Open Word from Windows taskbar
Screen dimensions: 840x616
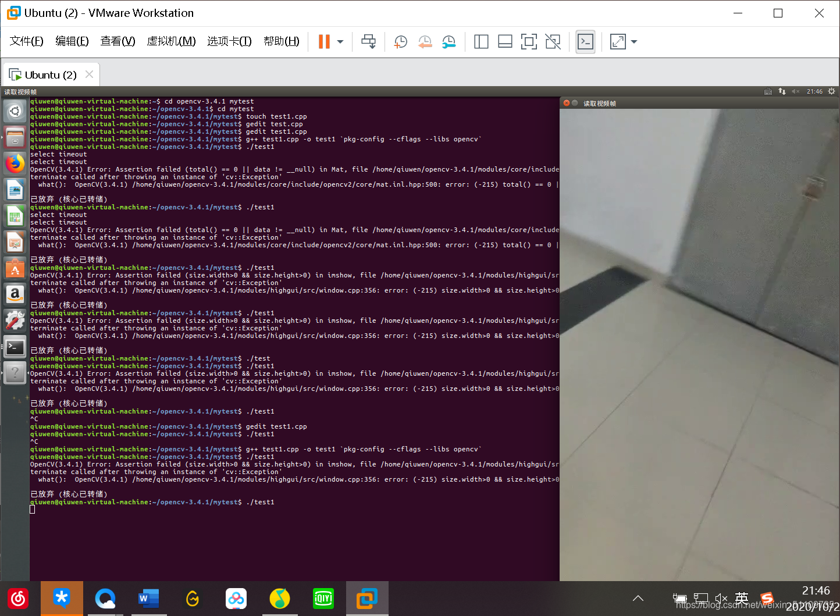point(149,599)
